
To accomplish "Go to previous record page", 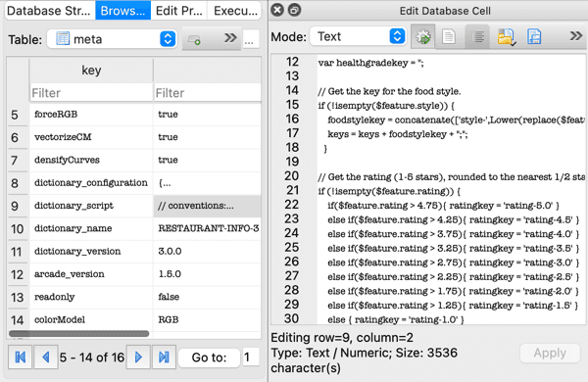I will (46, 358).
